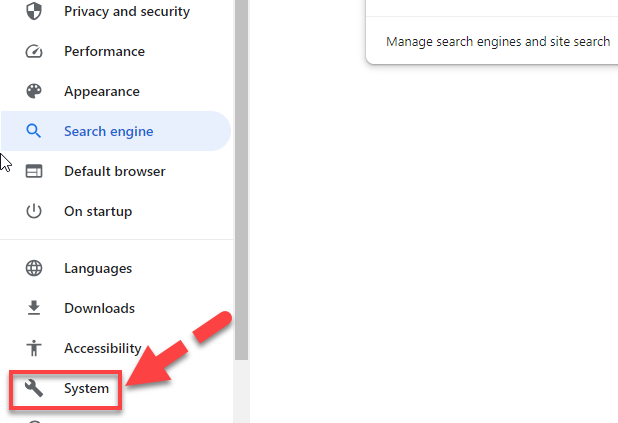The height and width of the screenshot is (423, 618).
Task: Click the Downloads arrow icon
Action: point(34,308)
